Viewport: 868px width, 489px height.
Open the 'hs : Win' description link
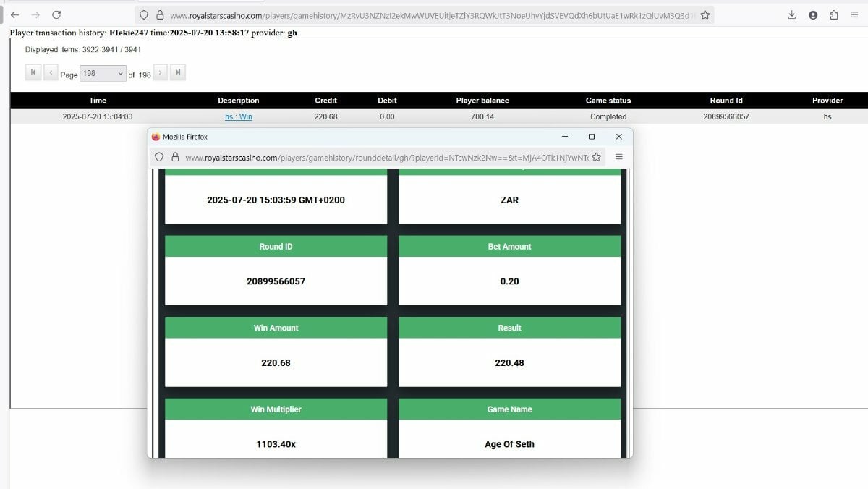click(239, 116)
